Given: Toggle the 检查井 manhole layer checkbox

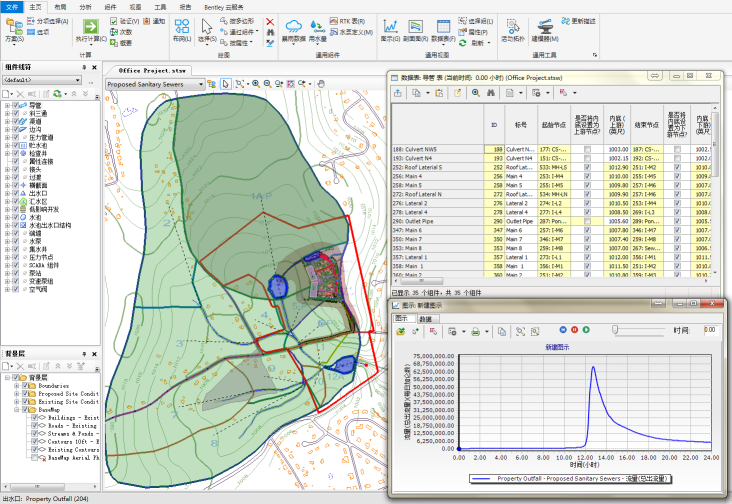Looking at the screenshot, I should (16, 154).
